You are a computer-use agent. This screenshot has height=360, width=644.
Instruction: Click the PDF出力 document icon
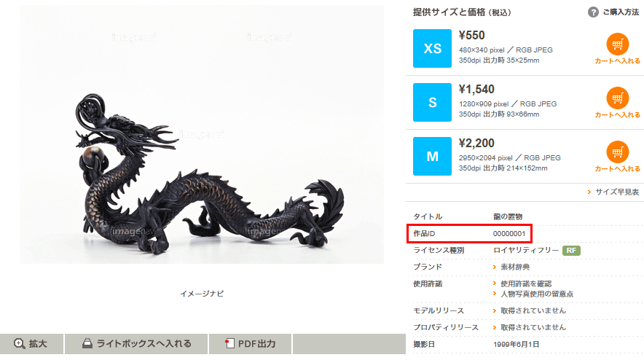click(x=229, y=343)
